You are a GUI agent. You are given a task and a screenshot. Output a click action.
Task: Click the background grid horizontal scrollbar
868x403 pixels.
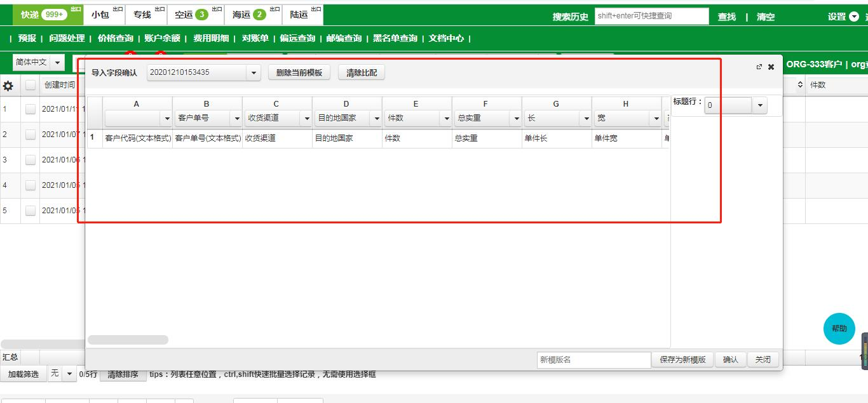[42, 344]
